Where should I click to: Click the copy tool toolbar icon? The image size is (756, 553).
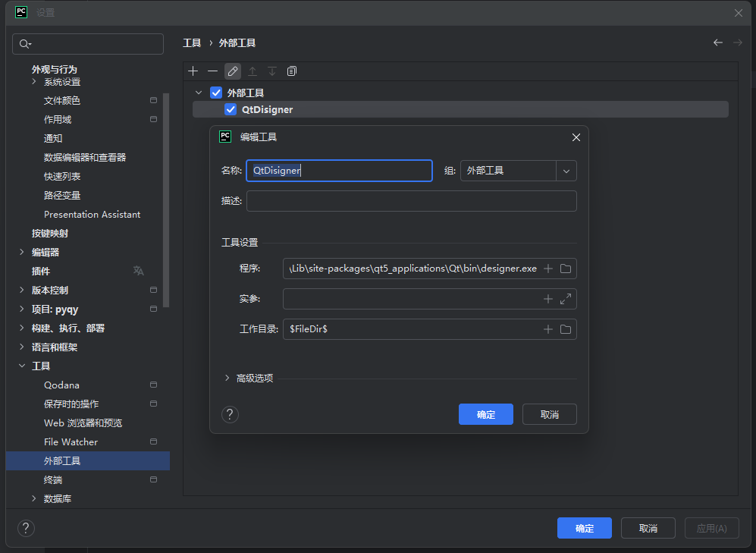(x=292, y=71)
